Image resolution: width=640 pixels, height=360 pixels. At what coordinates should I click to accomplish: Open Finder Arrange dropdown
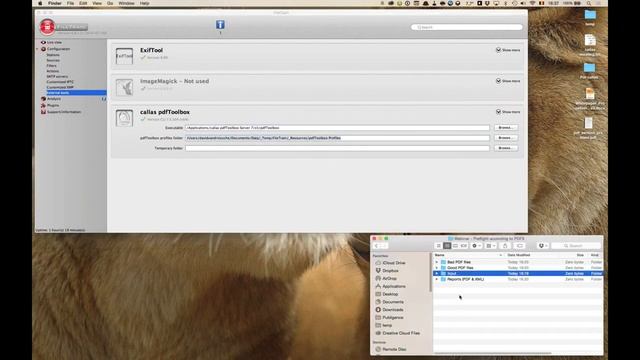491,246
